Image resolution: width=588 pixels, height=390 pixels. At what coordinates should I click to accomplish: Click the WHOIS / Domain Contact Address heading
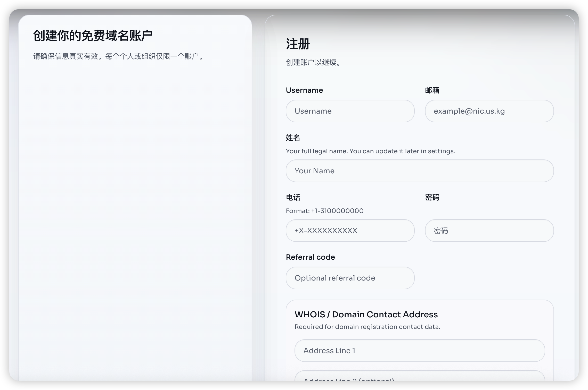(366, 314)
